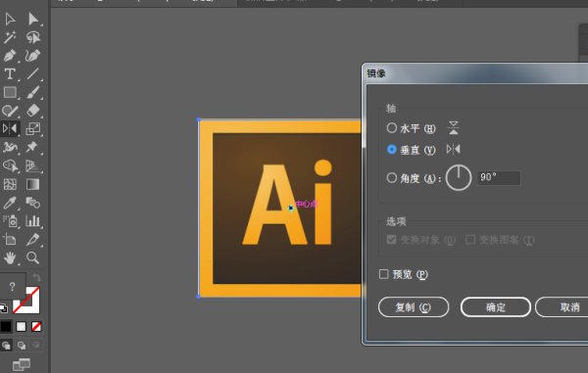Apply Gradient swatch mode
Viewport: 588px width, 373px height.
point(21,327)
